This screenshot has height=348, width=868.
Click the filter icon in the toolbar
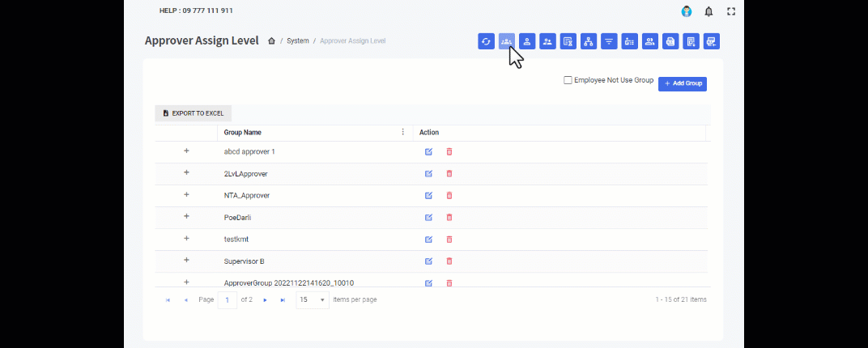pos(609,41)
